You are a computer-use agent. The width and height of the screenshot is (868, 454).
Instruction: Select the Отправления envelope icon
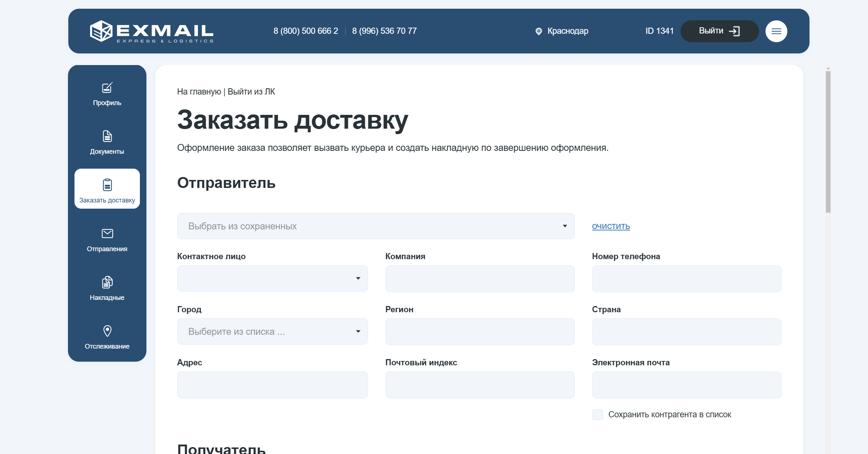(107, 233)
